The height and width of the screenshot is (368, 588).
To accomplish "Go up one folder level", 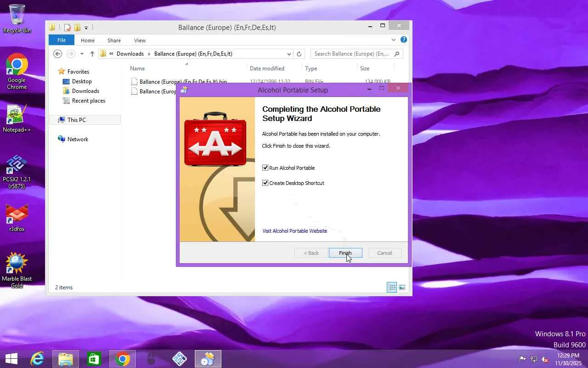I will click(x=92, y=54).
